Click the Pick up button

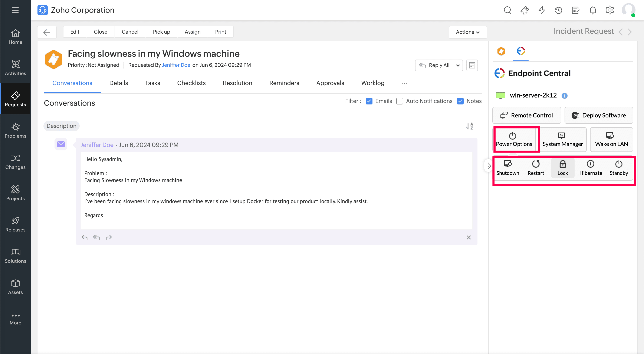point(161,32)
